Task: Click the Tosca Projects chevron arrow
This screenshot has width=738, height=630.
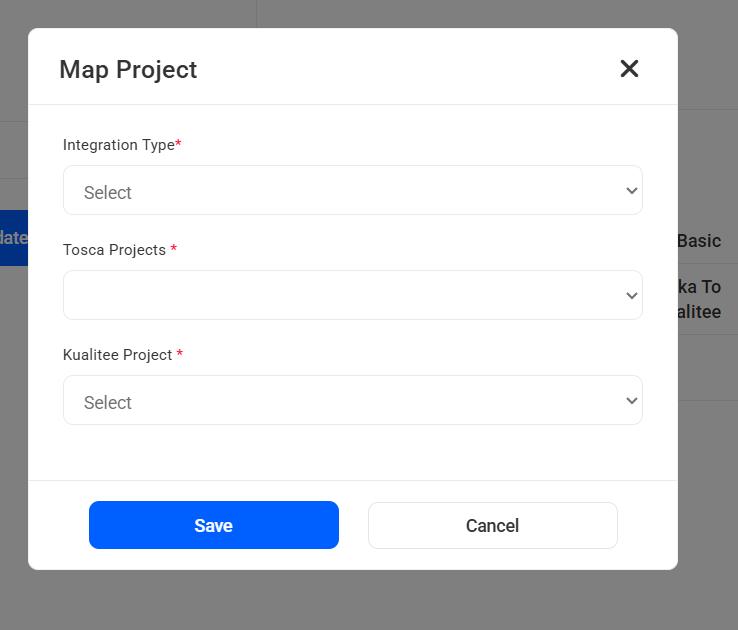Action: [631, 296]
